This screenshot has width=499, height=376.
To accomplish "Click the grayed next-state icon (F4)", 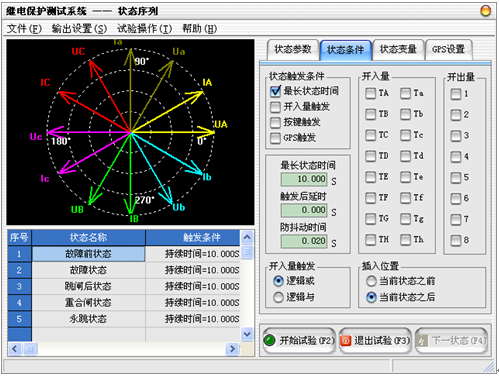I will pos(422,340).
